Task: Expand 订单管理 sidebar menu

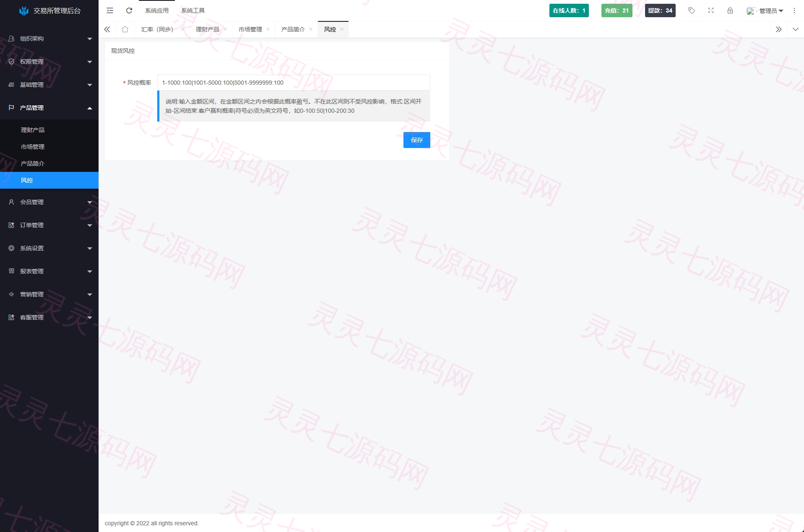Action: (x=49, y=225)
